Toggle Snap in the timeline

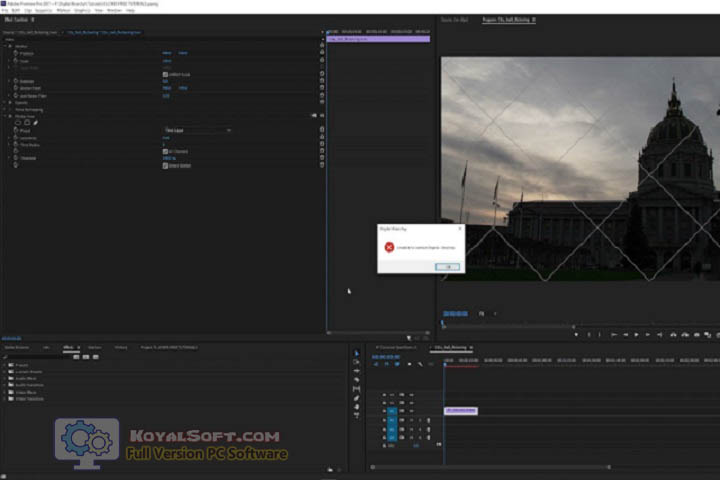[x=386, y=364]
